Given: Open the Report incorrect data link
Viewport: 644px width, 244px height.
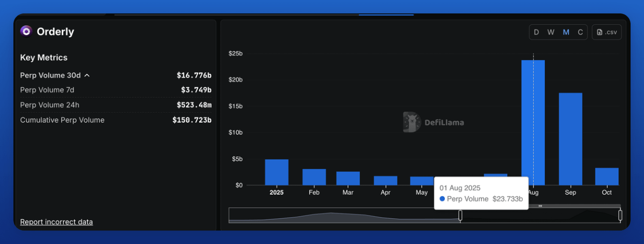Looking at the screenshot, I should pos(56,221).
